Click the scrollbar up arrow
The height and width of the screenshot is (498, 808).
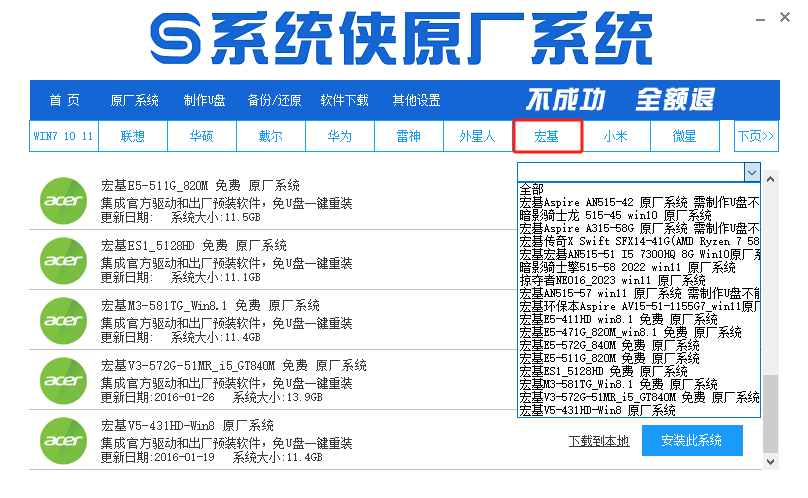coord(770,179)
